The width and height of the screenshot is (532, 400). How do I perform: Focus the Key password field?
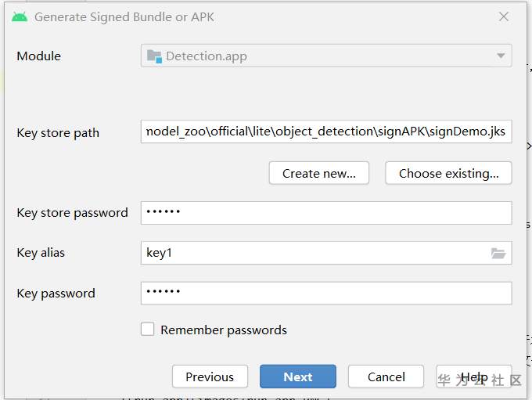tap(326, 293)
